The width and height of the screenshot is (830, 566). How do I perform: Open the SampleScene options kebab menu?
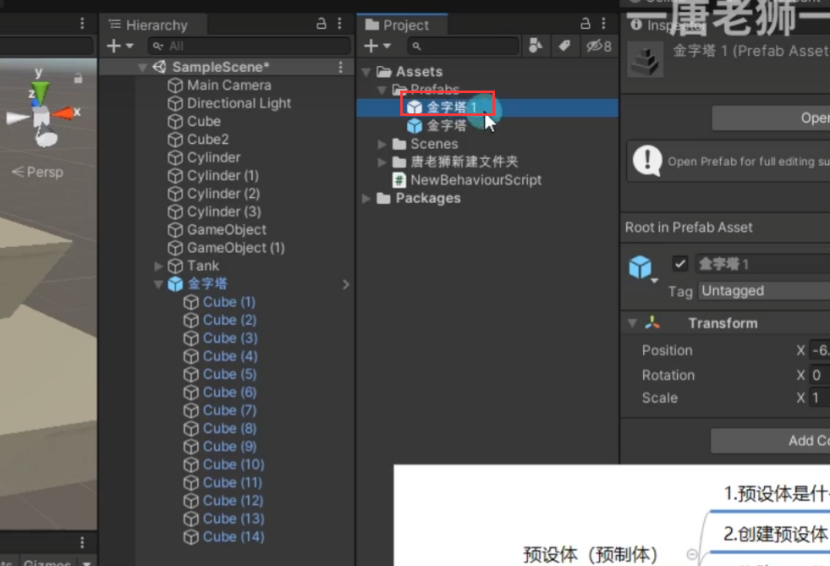click(x=340, y=67)
